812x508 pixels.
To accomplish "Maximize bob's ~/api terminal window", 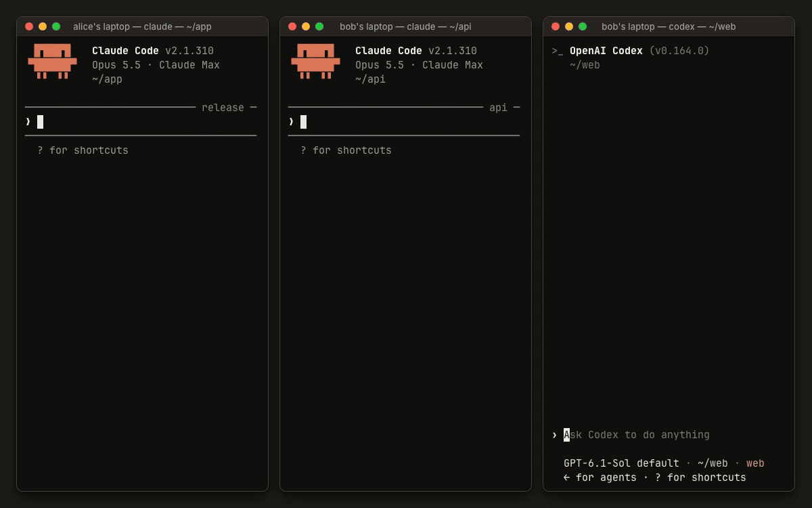I will click(x=319, y=26).
